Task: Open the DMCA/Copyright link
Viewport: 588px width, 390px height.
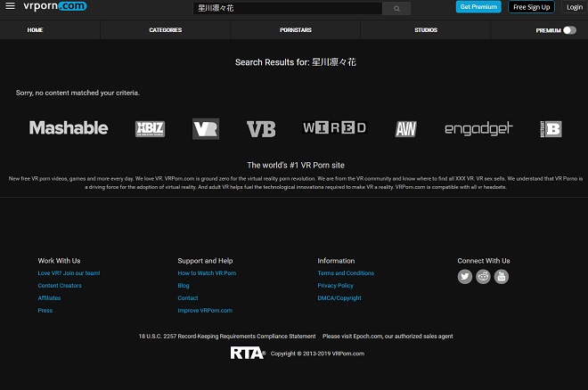Action: point(339,298)
